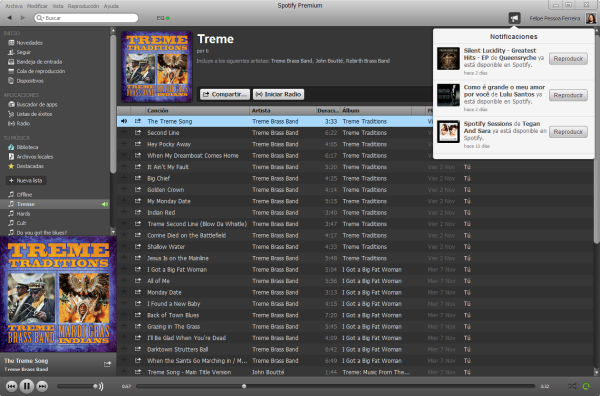
Task: Skip to previous track
Action: tap(11, 386)
